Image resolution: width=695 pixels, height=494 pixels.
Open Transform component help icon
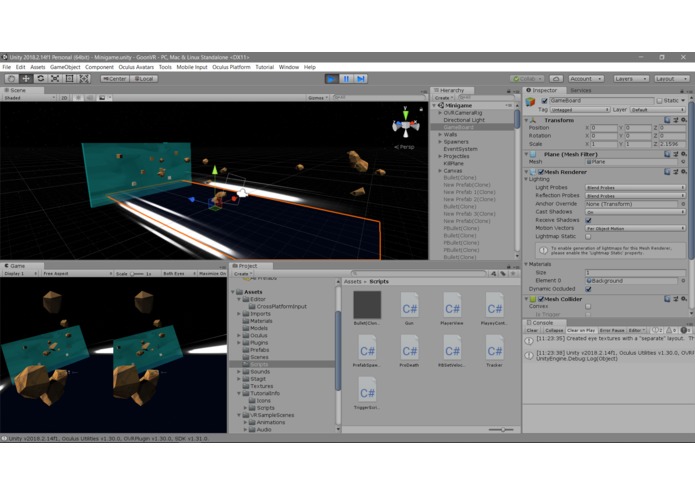[x=668, y=120]
